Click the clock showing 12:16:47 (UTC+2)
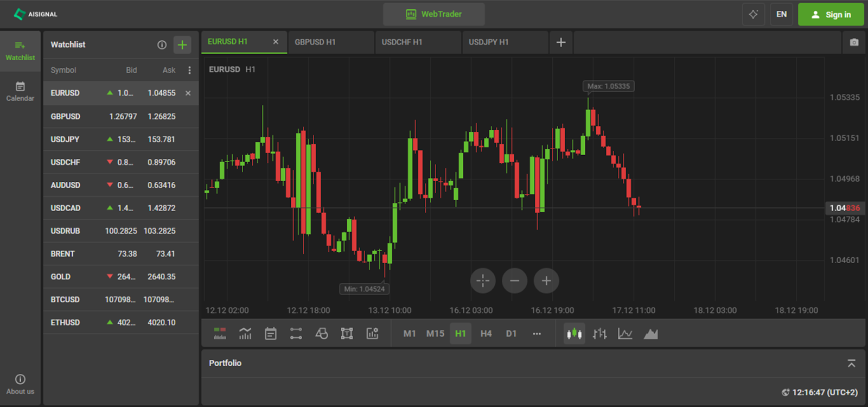The height and width of the screenshot is (407, 868). click(x=820, y=392)
